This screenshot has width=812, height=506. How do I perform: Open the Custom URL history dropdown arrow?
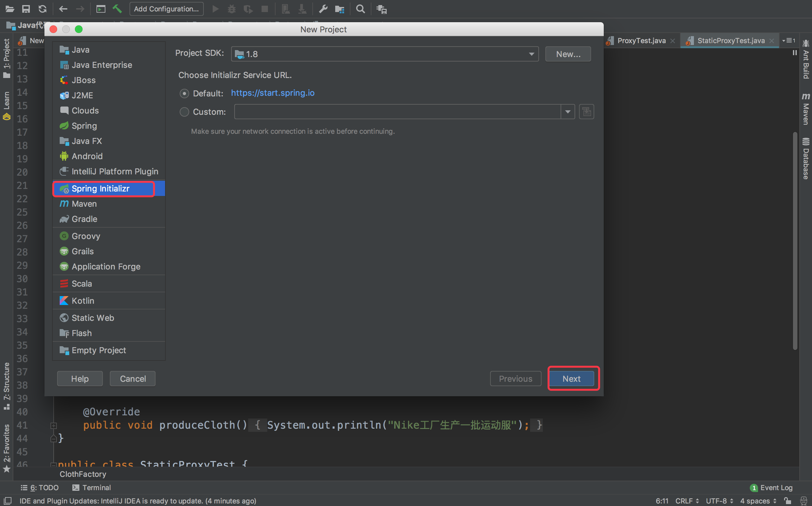pyautogui.click(x=568, y=112)
